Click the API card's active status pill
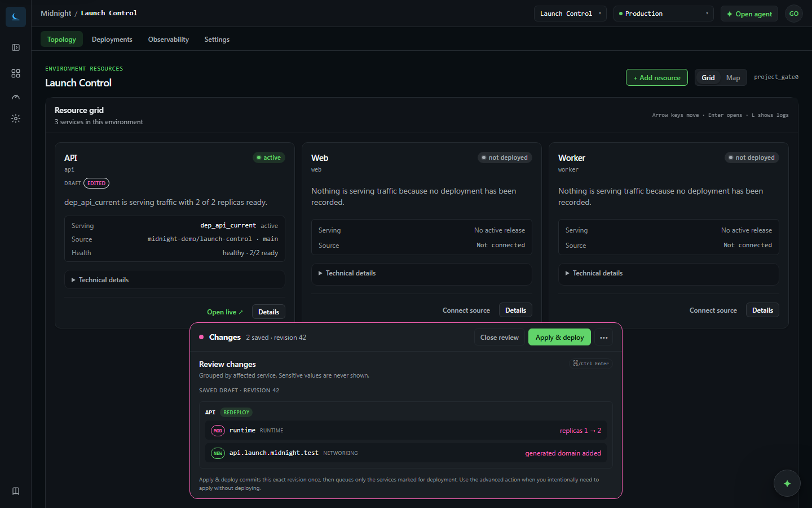Viewport: 812px width, 508px height. [x=269, y=157]
